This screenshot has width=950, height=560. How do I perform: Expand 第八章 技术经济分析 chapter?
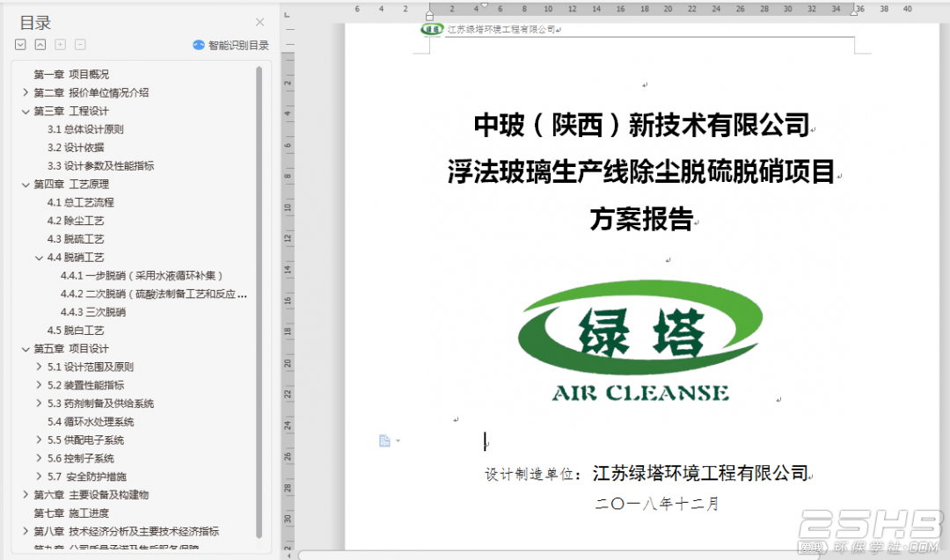pyautogui.click(x=26, y=532)
